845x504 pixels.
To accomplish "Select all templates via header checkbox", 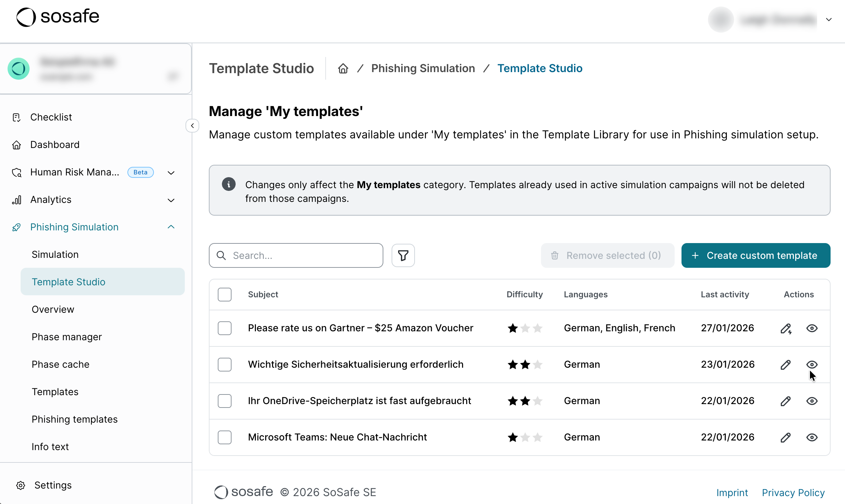I will click(225, 295).
